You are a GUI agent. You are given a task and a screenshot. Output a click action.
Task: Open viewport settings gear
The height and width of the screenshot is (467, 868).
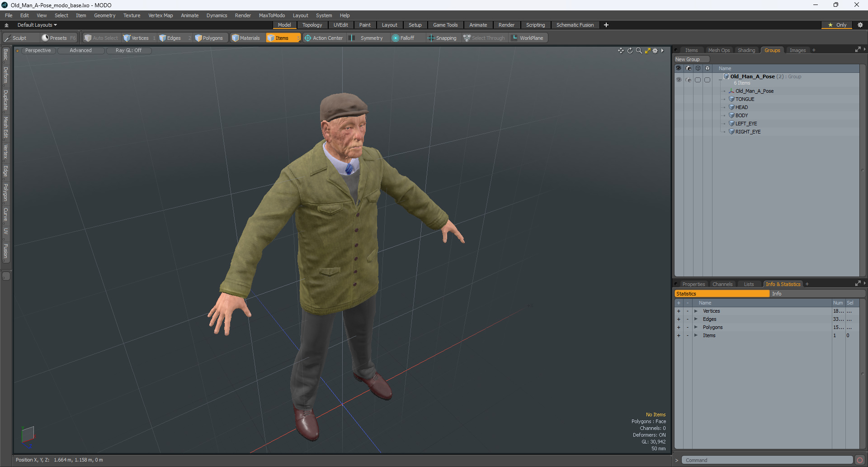[655, 51]
